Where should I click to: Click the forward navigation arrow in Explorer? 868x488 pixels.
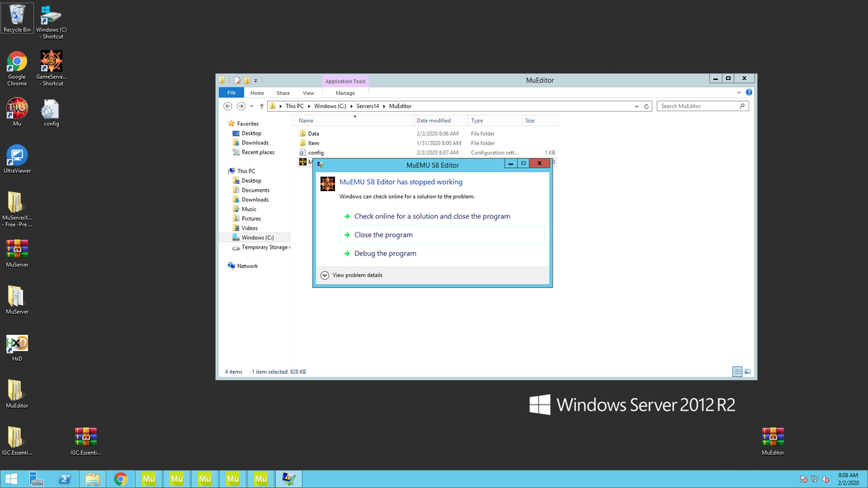[x=241, y=106]
